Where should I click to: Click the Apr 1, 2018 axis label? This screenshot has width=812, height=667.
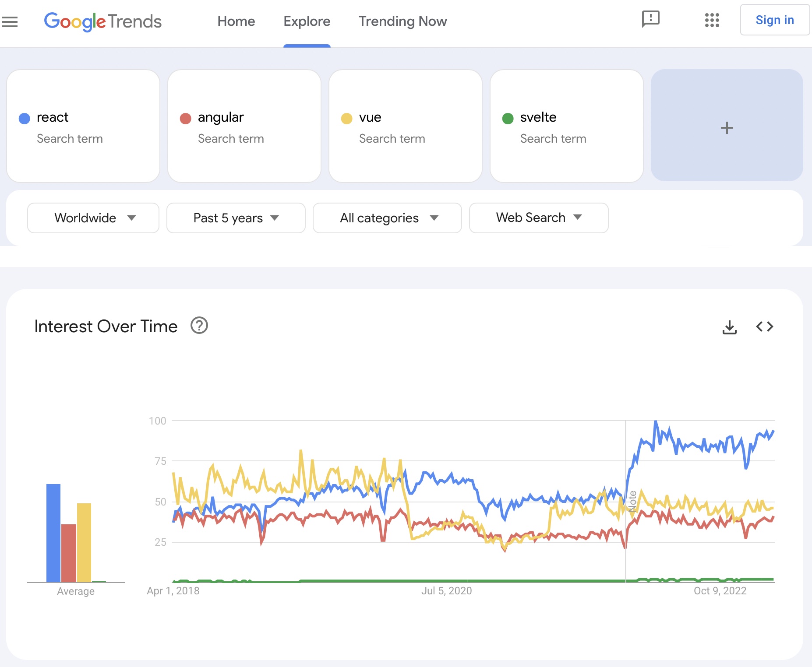click(173, 591)
